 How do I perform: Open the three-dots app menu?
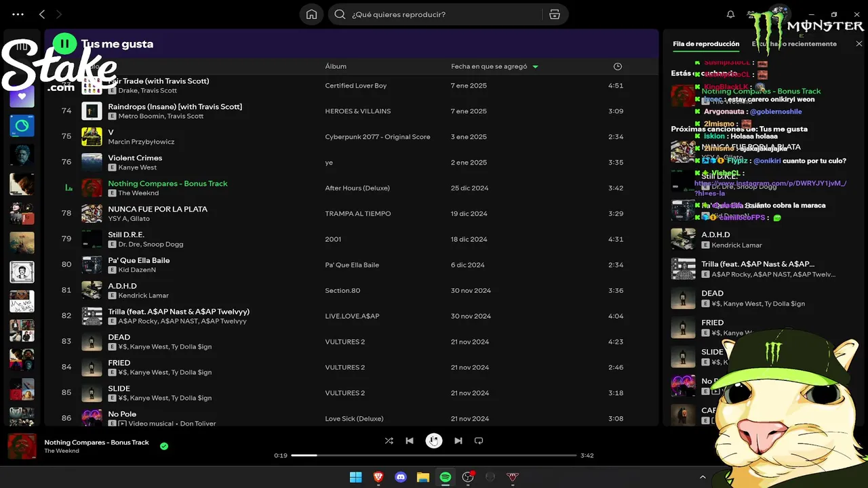[x=18, y=14]
